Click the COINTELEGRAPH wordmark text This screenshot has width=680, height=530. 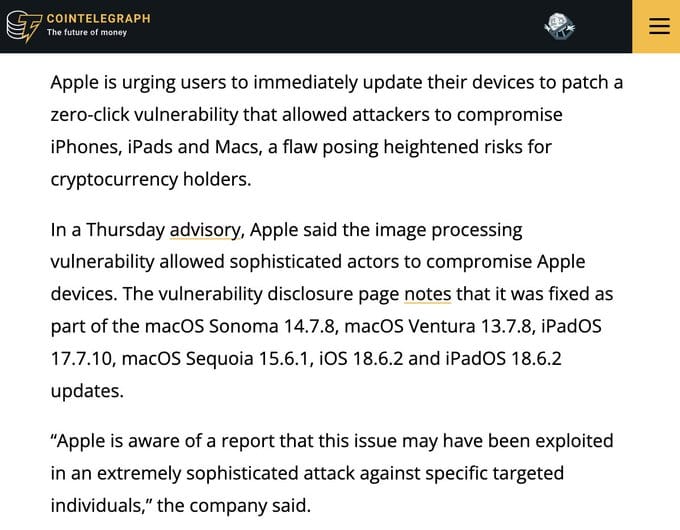click(x=98, y=18)
